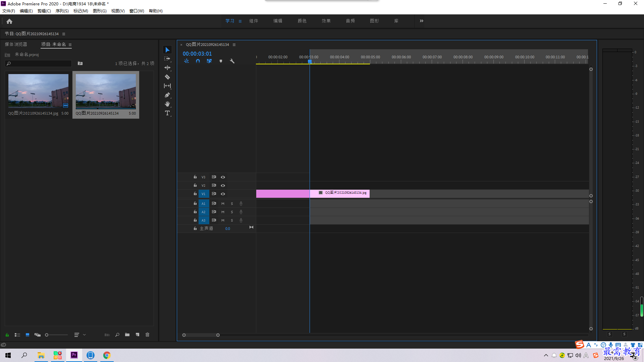Lock the A1 track
The height and width of the screenshot is (362, 644).
click(195, 203)
